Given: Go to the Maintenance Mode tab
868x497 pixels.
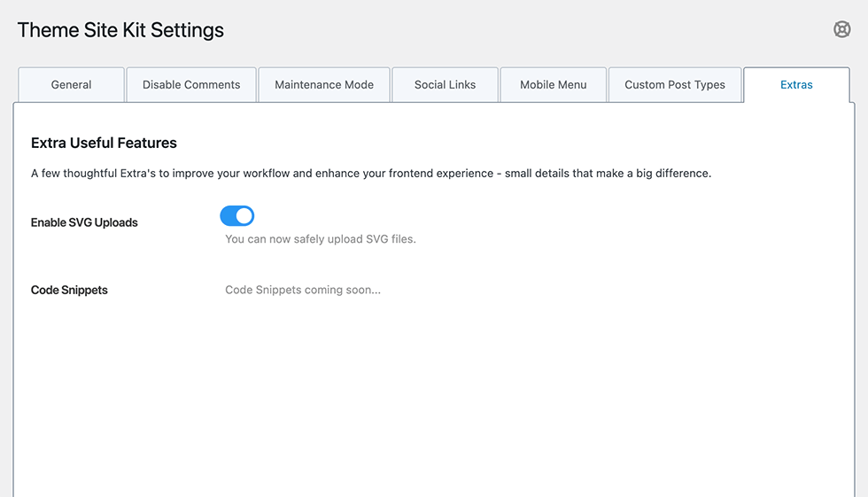Looking at the screenshot, I should 324,85.
